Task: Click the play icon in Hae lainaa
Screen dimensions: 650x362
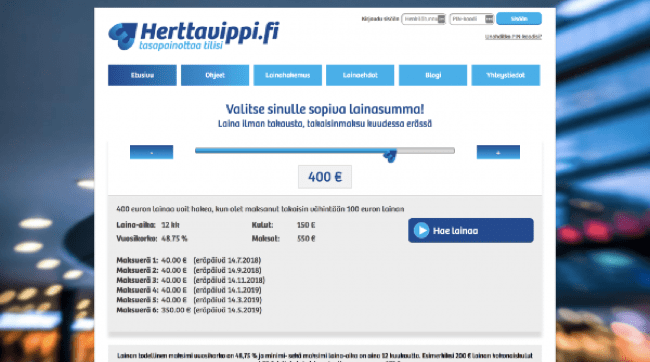Action: [421, 231]
